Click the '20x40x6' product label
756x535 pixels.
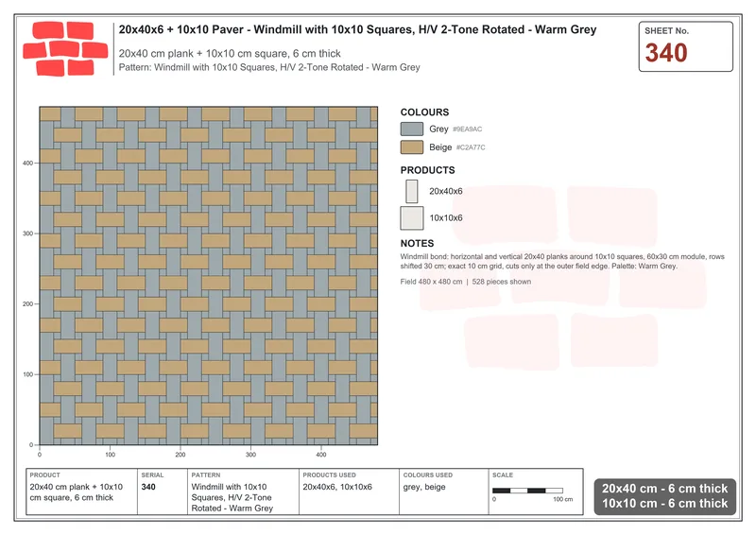(445, 192)
